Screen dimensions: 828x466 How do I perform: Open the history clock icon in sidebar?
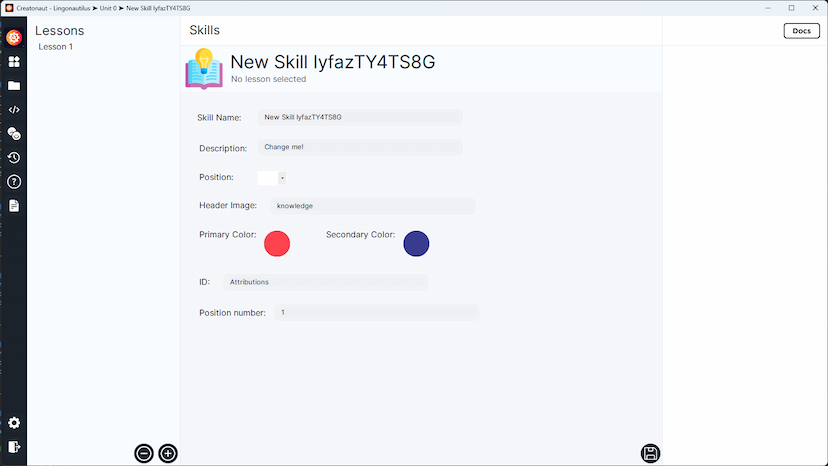[x=14, y=157]
